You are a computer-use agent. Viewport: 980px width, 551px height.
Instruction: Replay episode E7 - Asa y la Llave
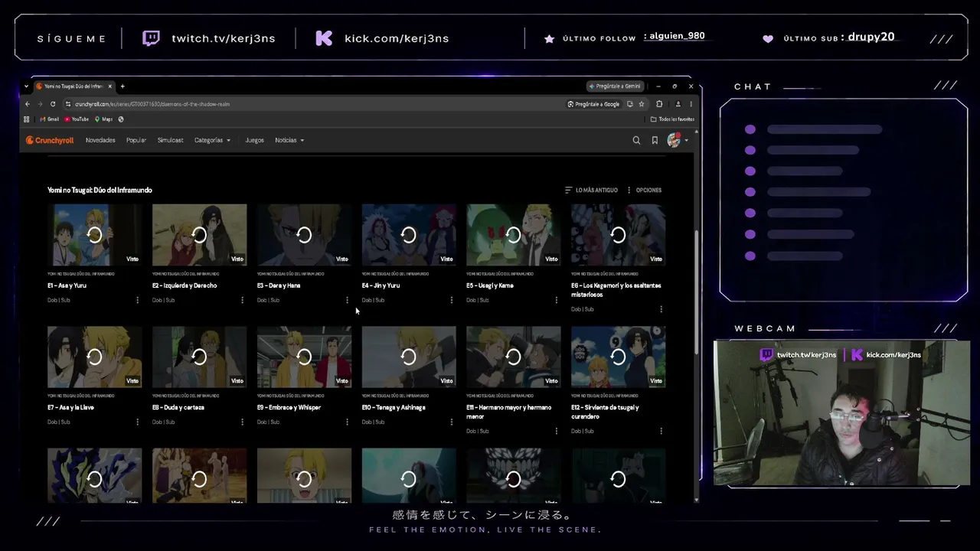[94, 357]
